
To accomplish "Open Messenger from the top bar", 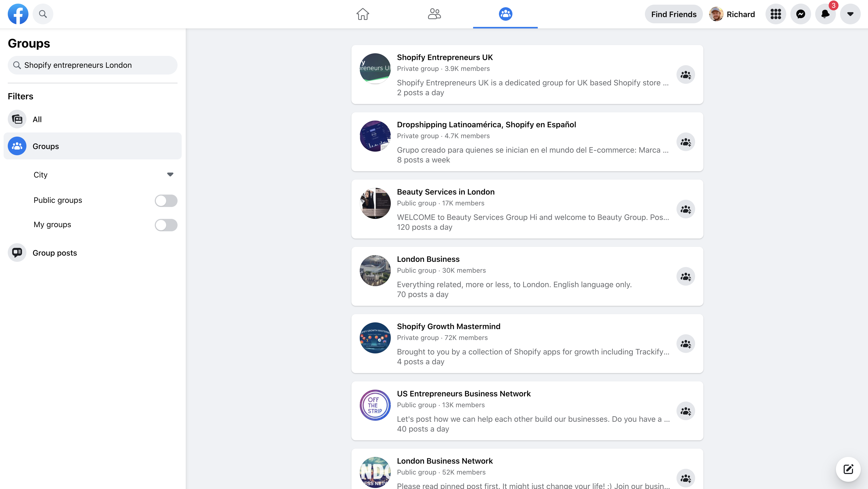I will pos(801,14).
